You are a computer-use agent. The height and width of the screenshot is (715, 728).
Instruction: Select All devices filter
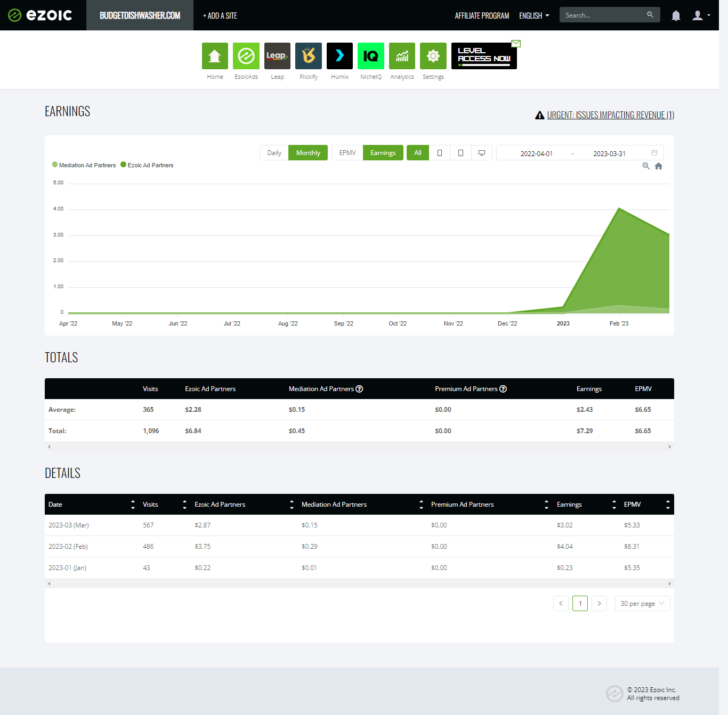(418, 153)
